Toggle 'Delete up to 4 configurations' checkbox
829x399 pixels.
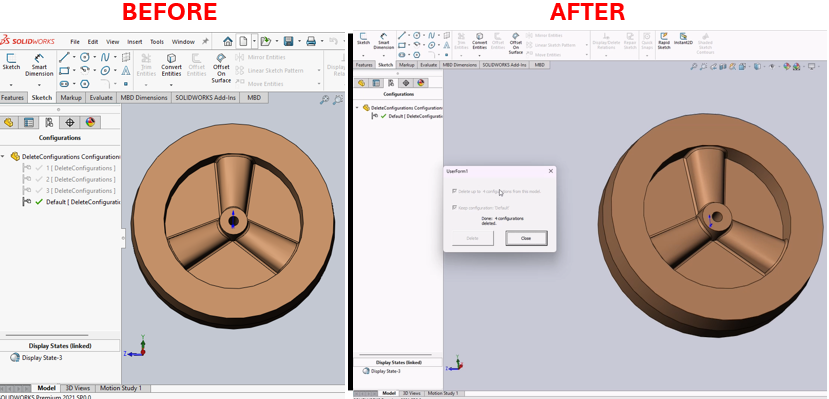(454, 191)
